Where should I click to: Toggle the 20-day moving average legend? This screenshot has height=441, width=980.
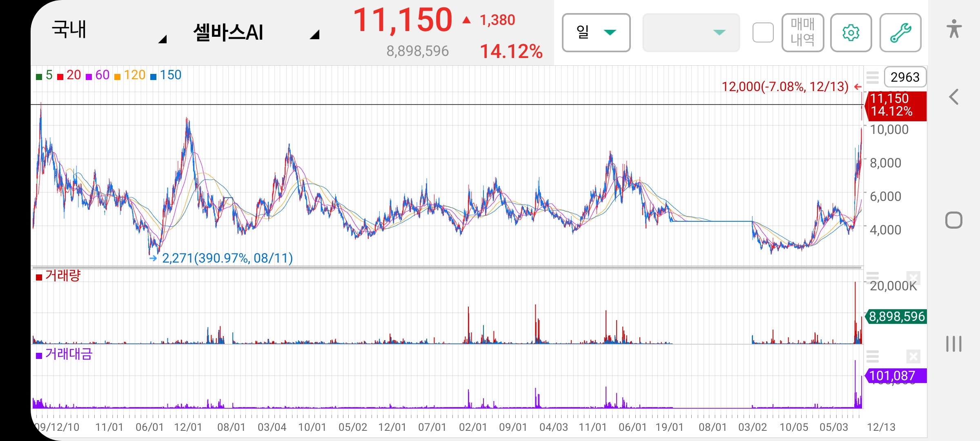[69, 75]
